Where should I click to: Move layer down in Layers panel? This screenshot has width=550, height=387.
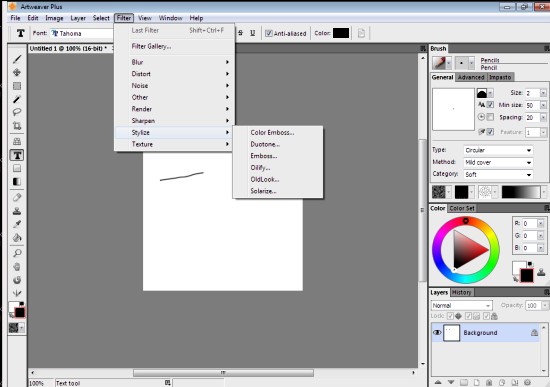[451, 382]
